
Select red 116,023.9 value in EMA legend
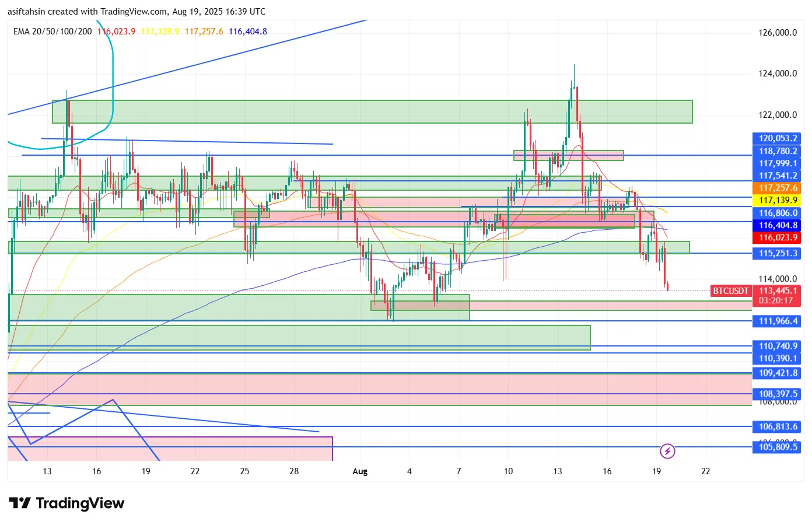(117, 32)
